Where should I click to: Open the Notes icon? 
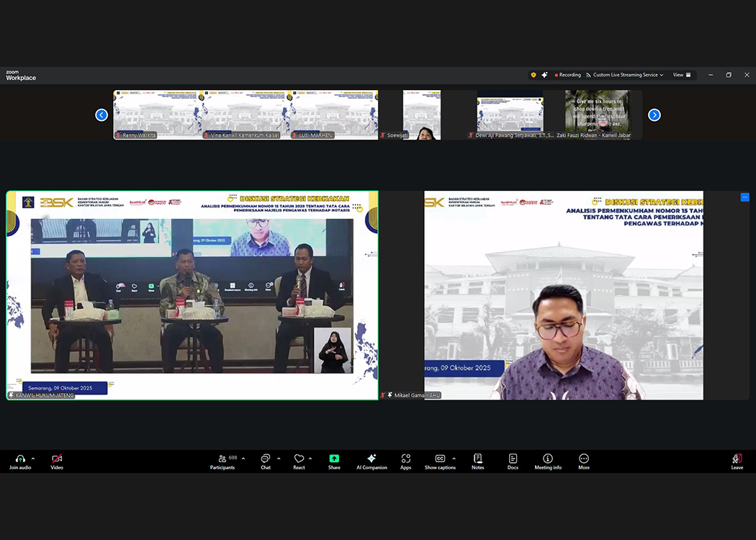[x=477, y=462]
